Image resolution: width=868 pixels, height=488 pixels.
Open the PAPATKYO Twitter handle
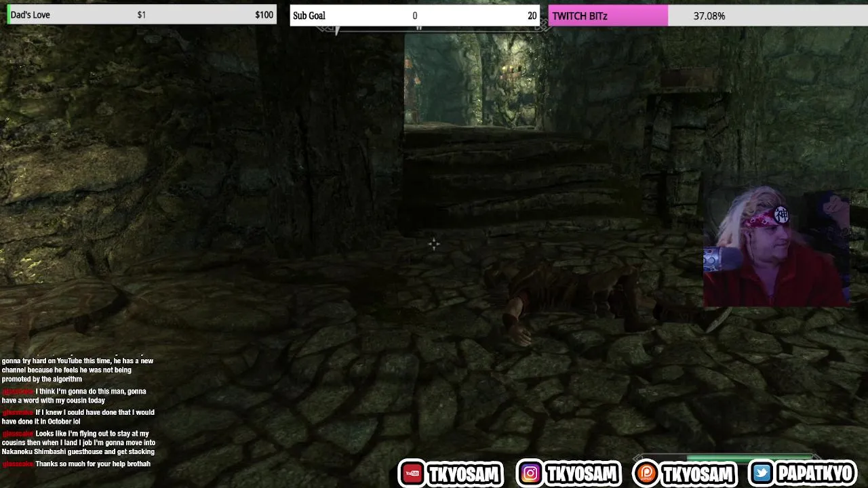tap(816, 473)
